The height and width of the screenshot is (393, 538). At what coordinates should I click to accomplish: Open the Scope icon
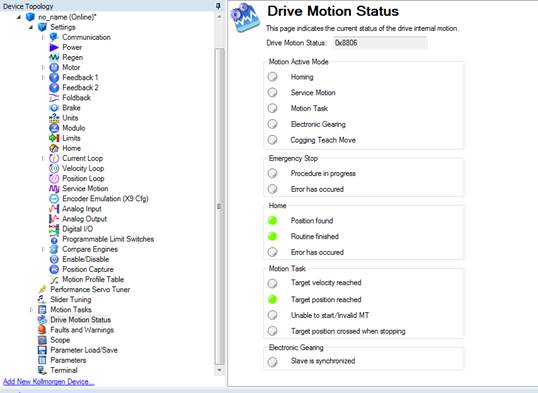(x=42, y=340)
